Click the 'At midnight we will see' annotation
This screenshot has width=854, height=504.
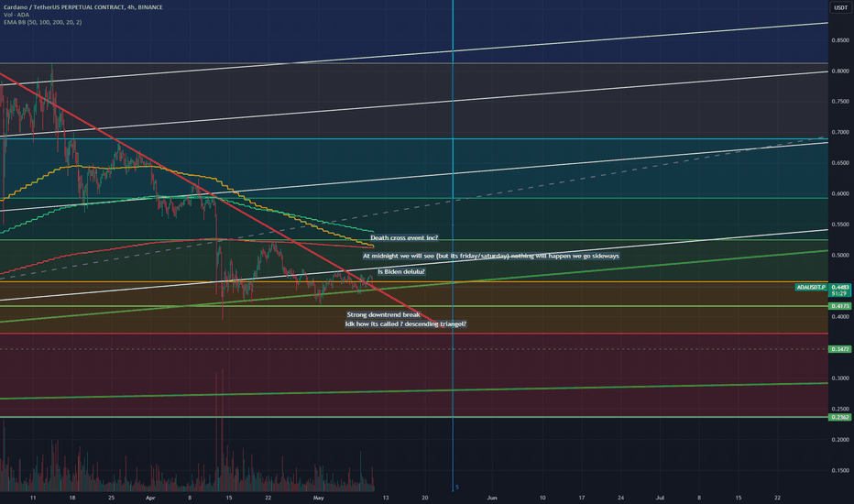coord(491,256)
